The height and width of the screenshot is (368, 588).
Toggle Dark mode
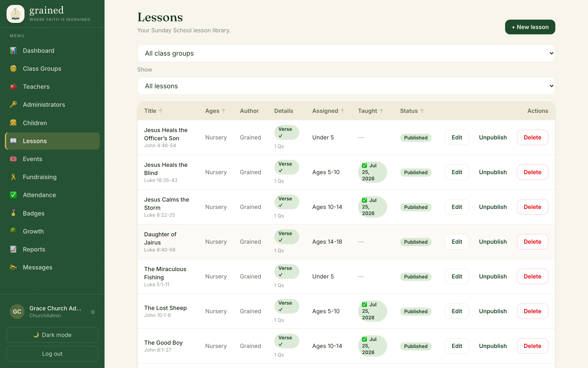click(52, 335)
